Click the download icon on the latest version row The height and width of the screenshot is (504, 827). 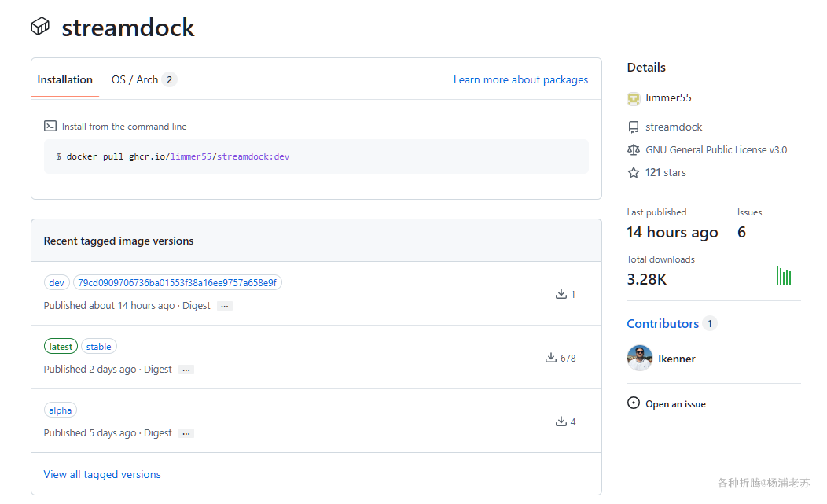551,358
